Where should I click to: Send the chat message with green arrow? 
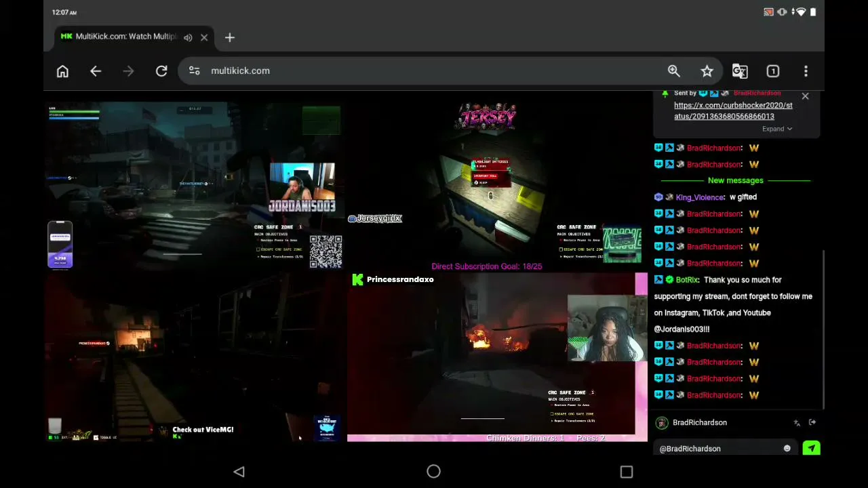click(x=812, y=449)
